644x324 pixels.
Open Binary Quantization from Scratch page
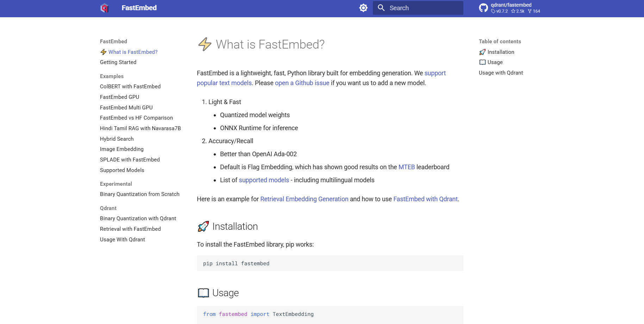tap(140, 194)
